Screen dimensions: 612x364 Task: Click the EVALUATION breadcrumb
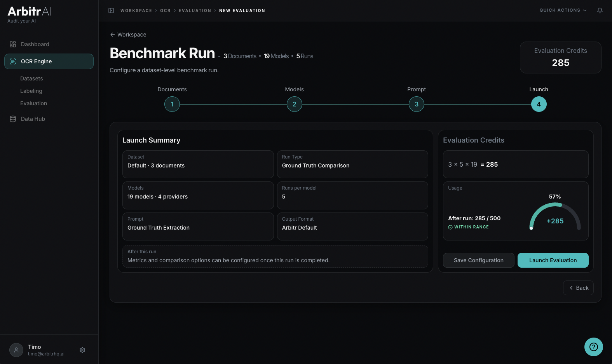[x=195, y=10]
